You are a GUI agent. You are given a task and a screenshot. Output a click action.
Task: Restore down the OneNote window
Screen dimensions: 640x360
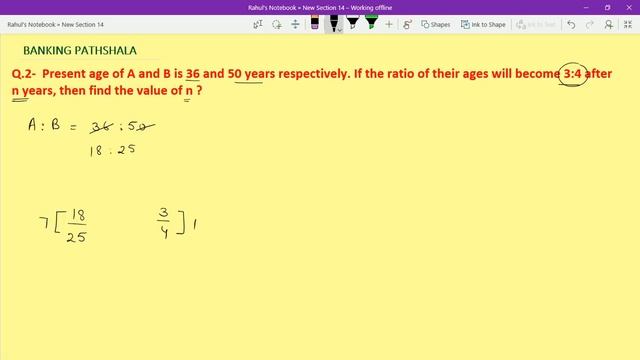point(607,7)
